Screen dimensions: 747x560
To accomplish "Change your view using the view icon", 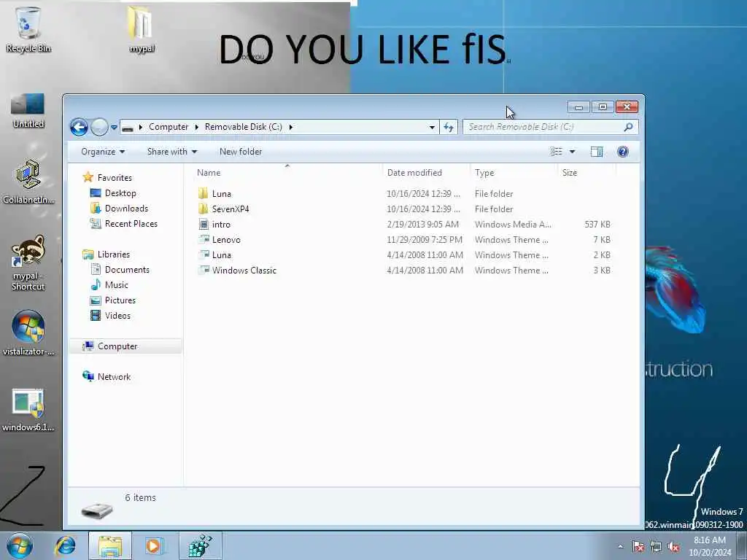I will (556, 152).
